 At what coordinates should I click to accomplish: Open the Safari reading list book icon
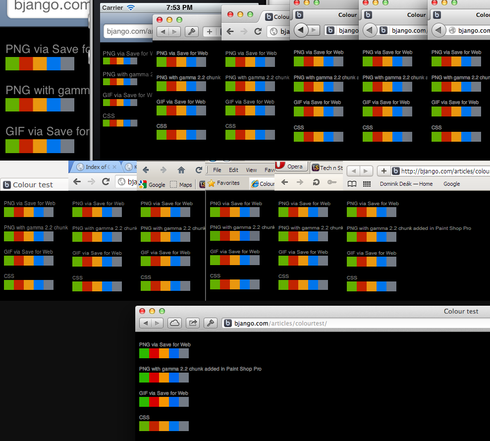[352, 184]
